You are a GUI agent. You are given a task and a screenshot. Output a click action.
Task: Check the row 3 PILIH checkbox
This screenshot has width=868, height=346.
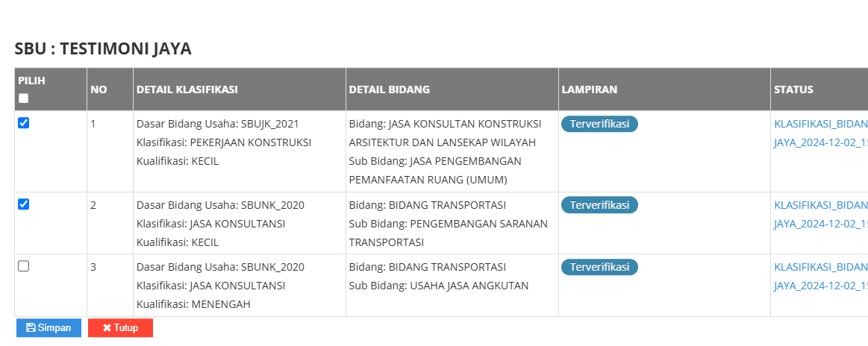coord(23,266)
